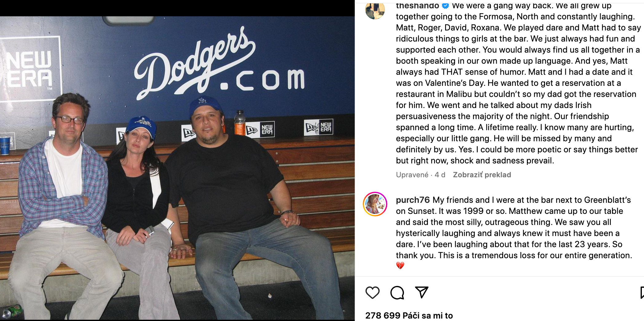Screen dimensions: 644x321
Task: View purch76's story avatar
Action: pos(375,204)
